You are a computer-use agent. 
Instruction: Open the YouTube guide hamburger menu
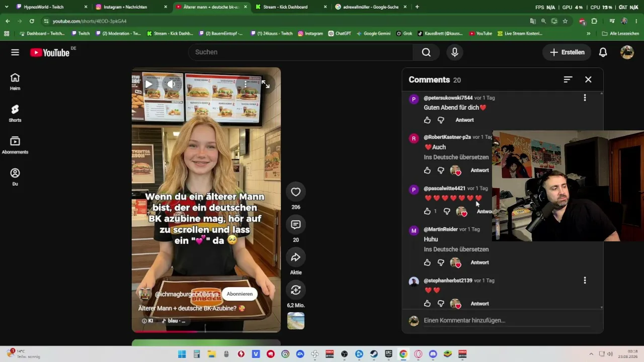[x=15, y=52]
